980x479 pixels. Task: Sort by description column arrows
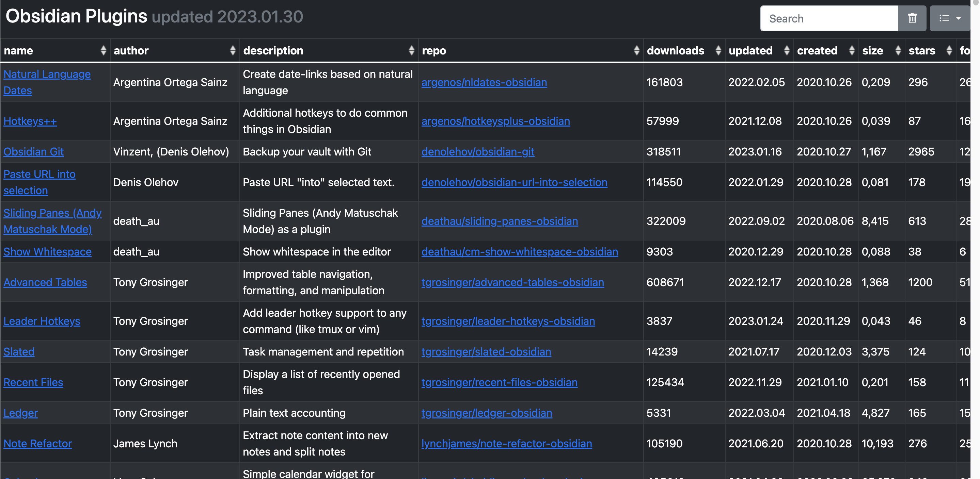click(411, 51)
